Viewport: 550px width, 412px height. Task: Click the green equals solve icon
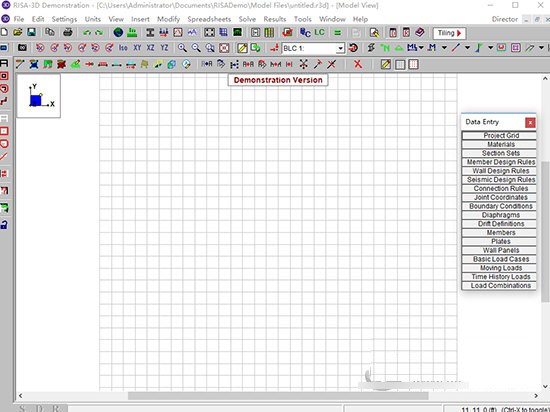[337, 33]
